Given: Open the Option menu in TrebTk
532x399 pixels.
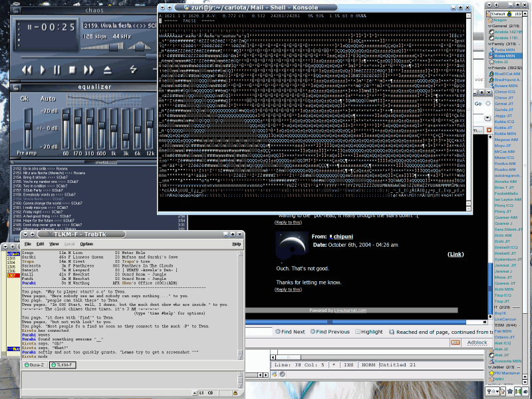Looking at the screenshot, I should [x=87, y=244].
